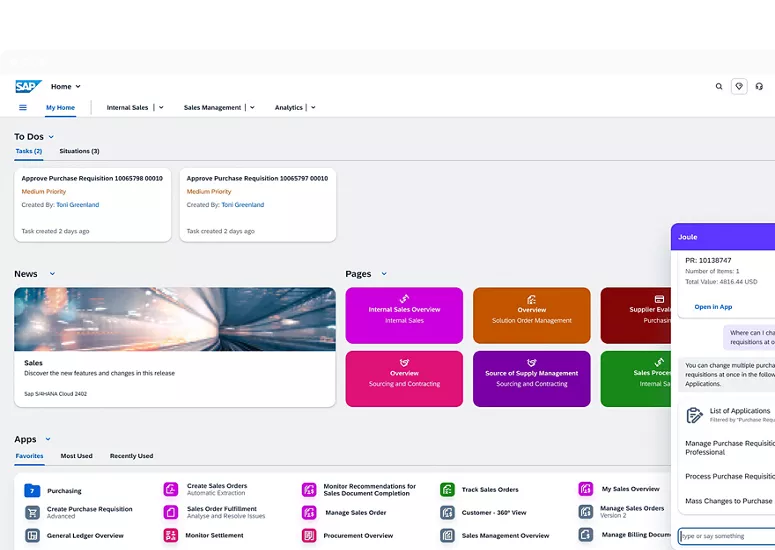Open Toni Greenland link on first task
The image size is (775, 550).
pyautogui.click(x=77, y=205)
